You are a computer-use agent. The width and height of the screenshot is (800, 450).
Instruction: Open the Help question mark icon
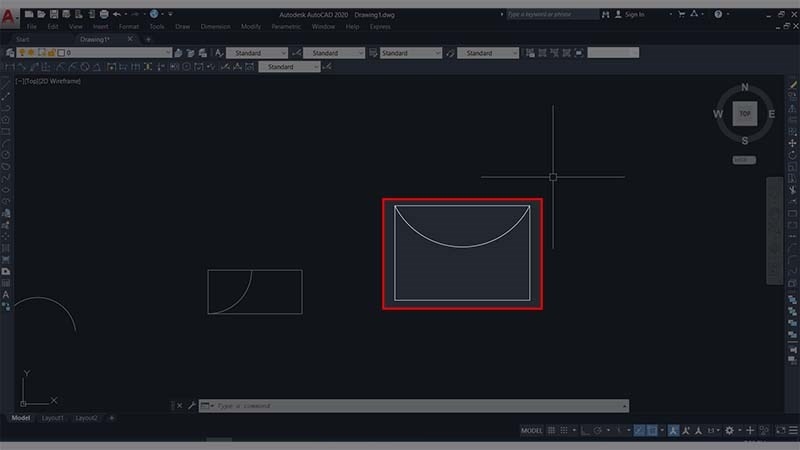[716, 14]
